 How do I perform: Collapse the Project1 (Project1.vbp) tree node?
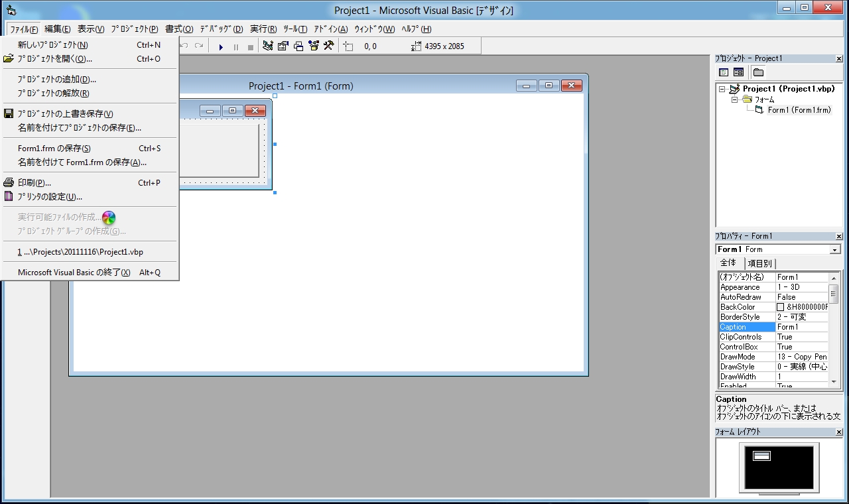click(723, 89)
